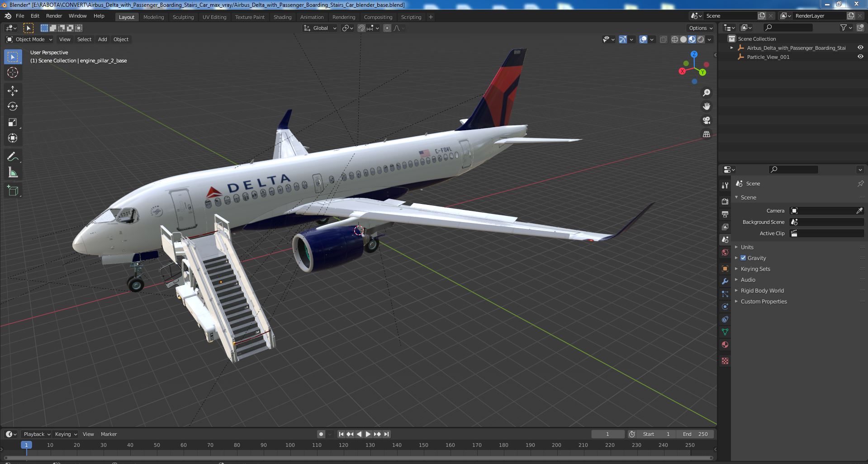This screenshot has height=464, width=868.
Task: Click the Start frame field
Action: click(656, 434)
